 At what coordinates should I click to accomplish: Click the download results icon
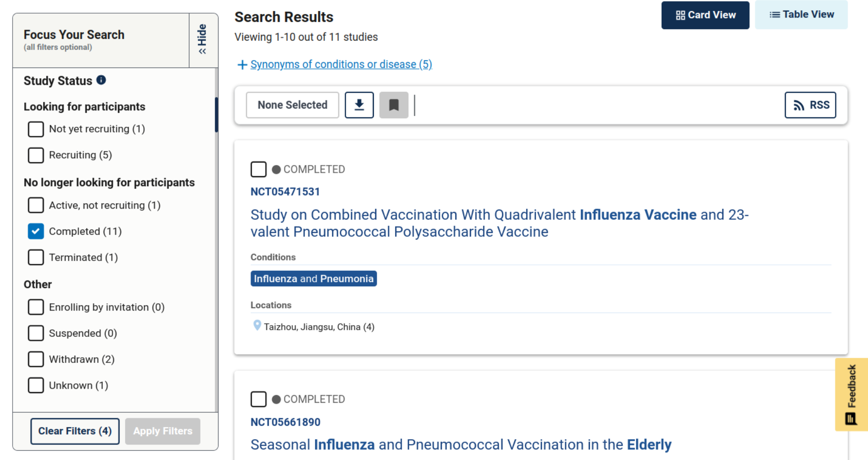pyautogui.click(x=359, y=105)
